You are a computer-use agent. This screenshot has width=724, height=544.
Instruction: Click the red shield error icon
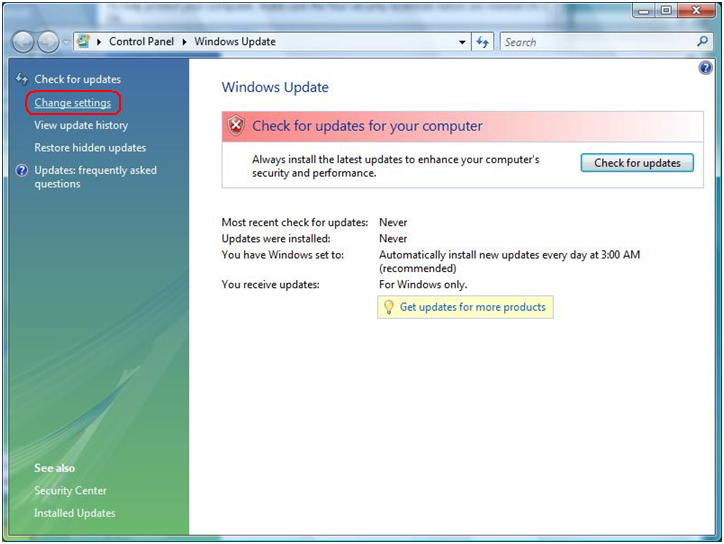click(236, 125)
